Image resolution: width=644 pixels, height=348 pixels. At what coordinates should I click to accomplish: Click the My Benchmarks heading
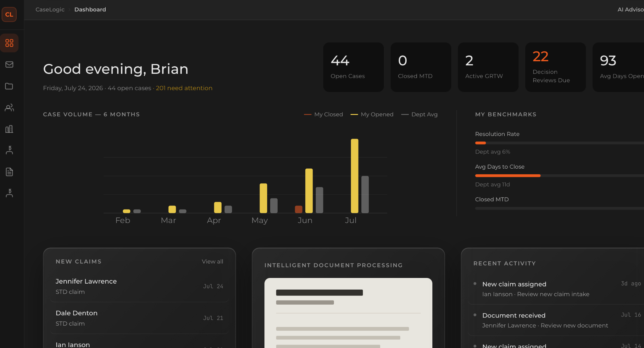tap(506, 114)
